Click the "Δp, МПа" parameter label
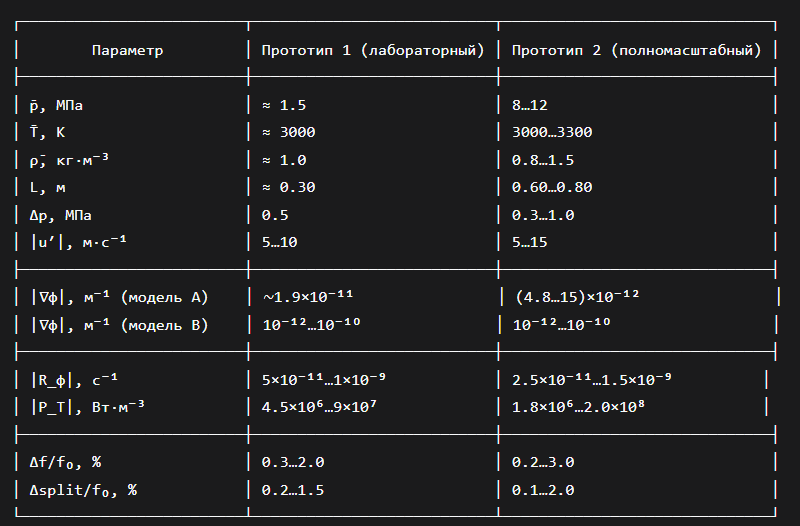 pos(63,215)
